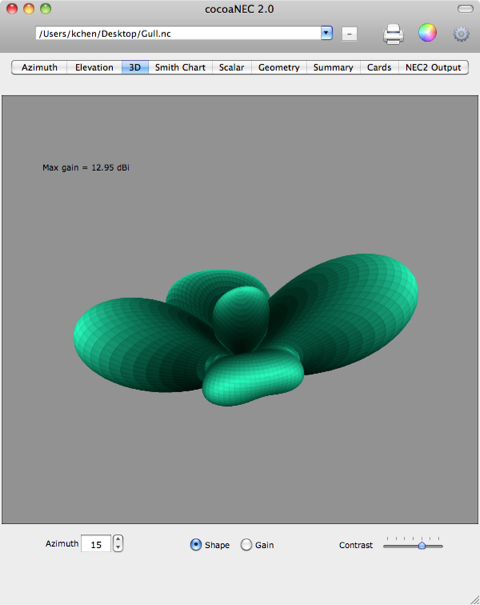480x605 pixels.
Task: Increase azimuth with stepper up arrow
Action: (x=118, y=539)
